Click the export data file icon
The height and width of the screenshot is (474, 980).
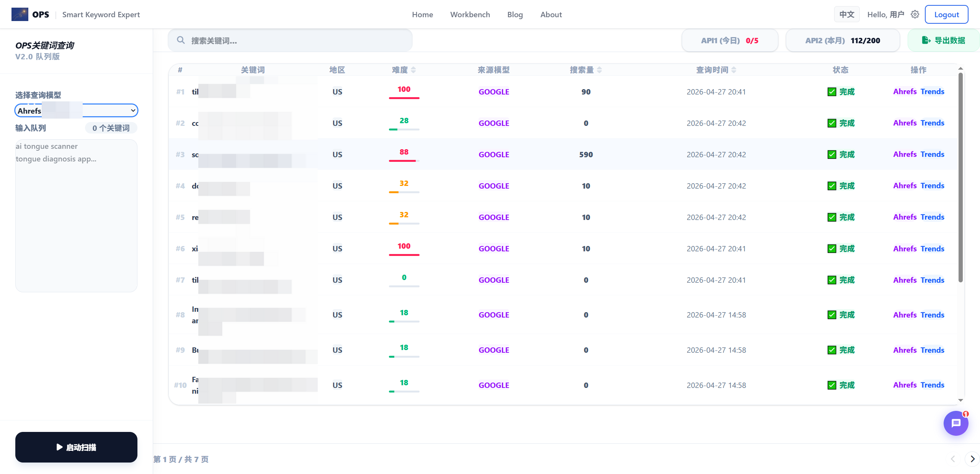[926, 40]
